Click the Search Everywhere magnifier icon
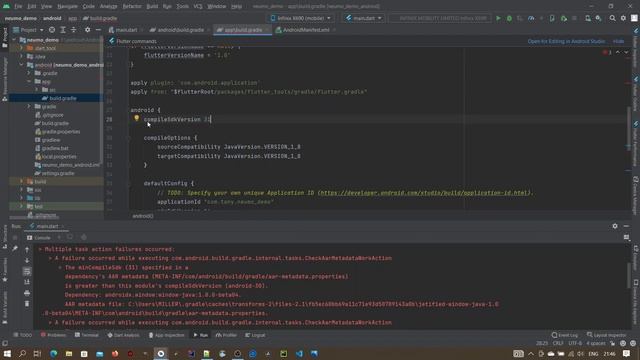The height and width of the screenshot is (360, 640). tap(612, 18)
